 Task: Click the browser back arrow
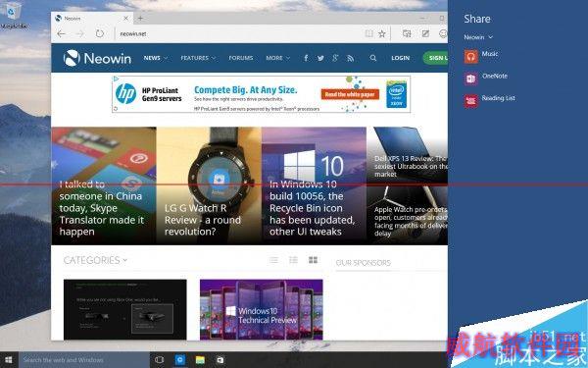pos(61,33)
